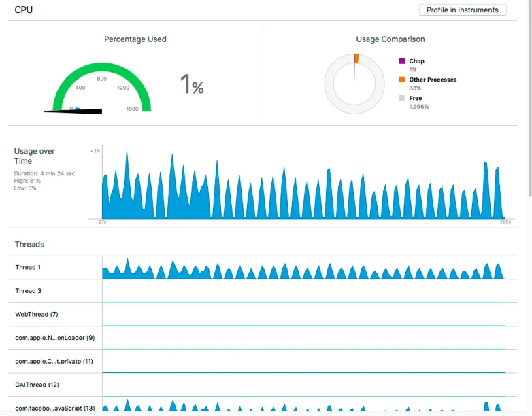
Task: Select the com.apple.N...onLoader (9) thread
Action: pyautogui.click(x=55, y=338)
